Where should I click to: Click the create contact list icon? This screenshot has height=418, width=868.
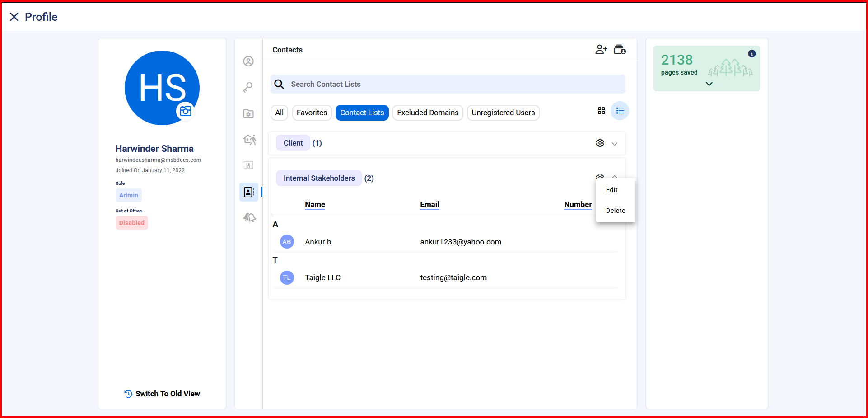pos(620,50)
